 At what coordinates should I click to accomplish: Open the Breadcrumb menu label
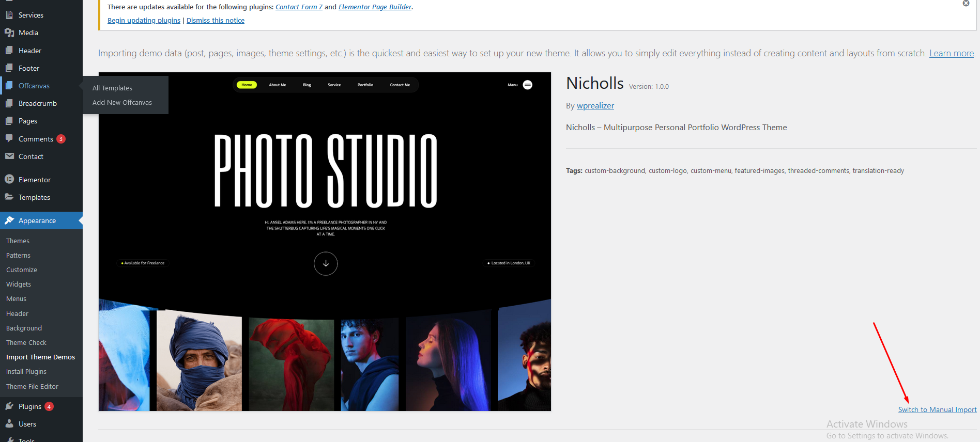38,103
